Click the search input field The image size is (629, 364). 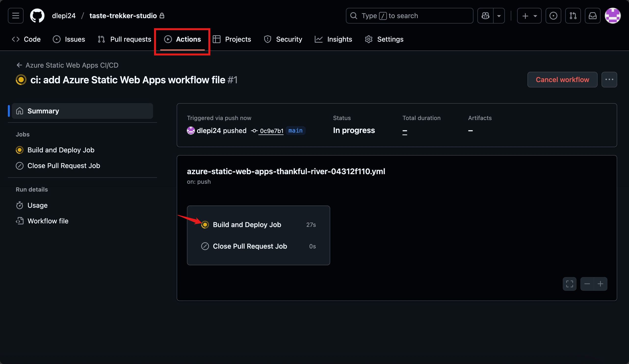point(409,16)
